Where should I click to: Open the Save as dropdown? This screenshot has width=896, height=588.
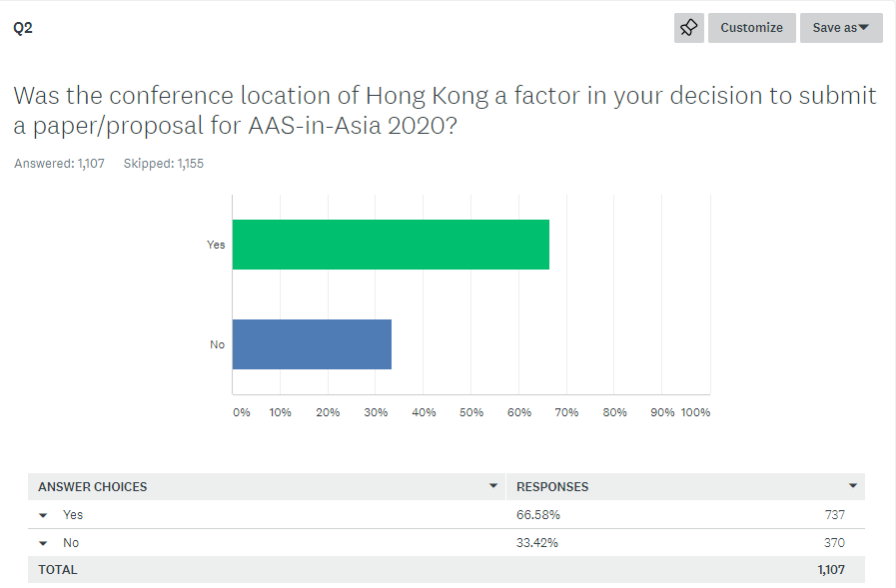(841, 27)
